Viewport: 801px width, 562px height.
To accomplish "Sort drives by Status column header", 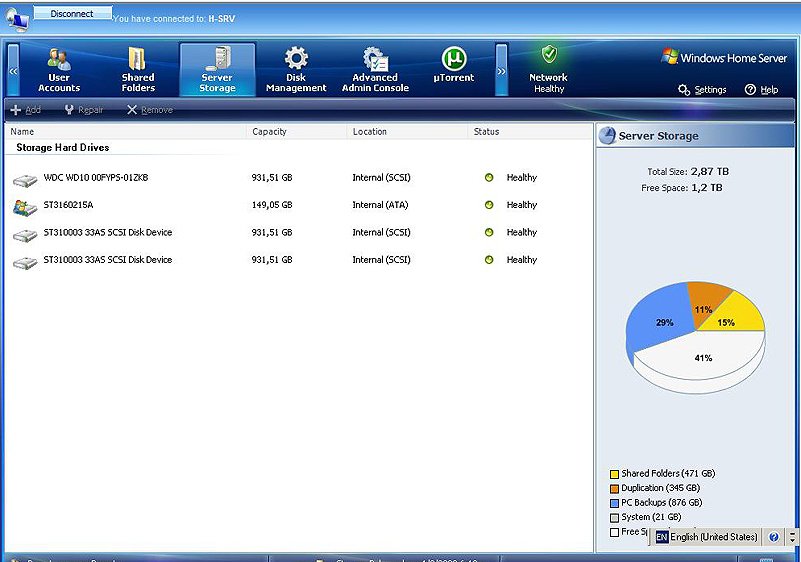I will pyautogui.click(x=487, y=132).
